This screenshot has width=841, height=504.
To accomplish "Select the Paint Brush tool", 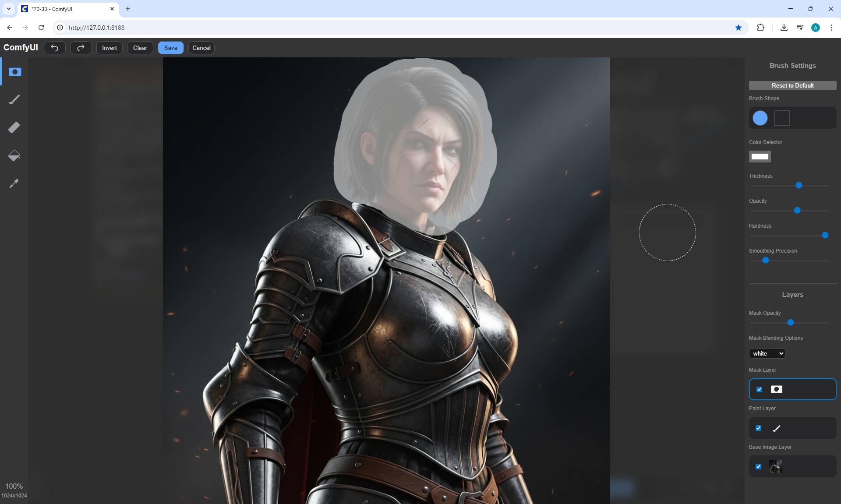I will click(14, 99).
